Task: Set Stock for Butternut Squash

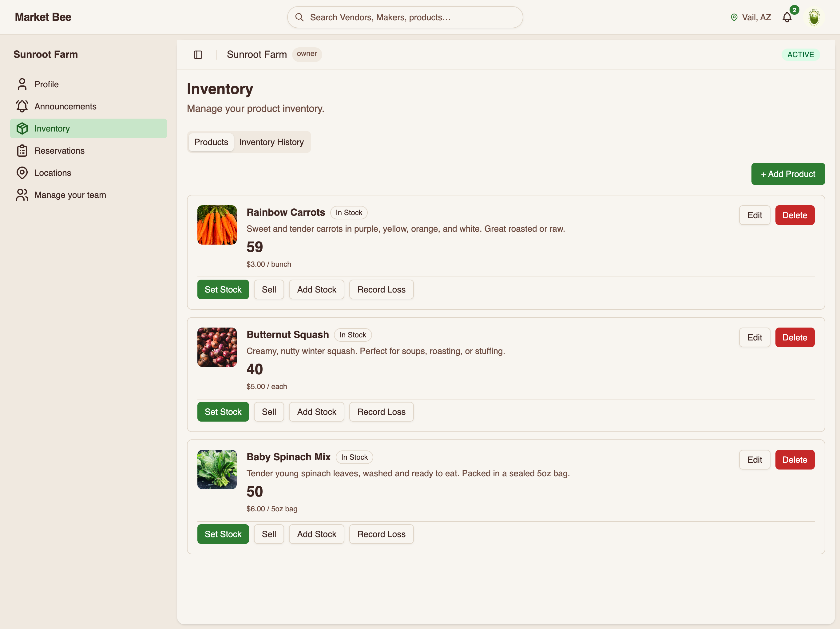Action: 223,412
